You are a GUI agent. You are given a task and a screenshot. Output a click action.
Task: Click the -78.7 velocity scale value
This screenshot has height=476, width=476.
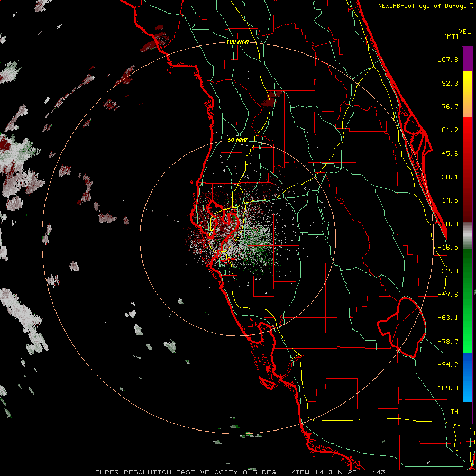[448, 342]
